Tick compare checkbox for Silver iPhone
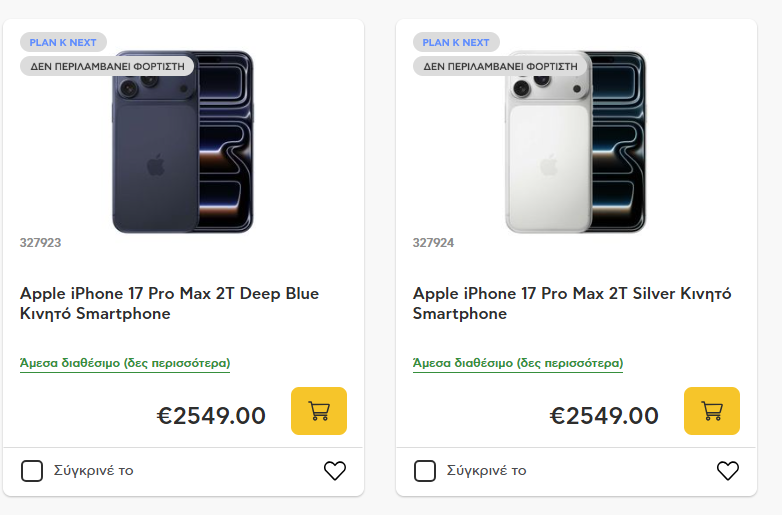This screenshot has width=782, height=515. [x=425, y=471]
